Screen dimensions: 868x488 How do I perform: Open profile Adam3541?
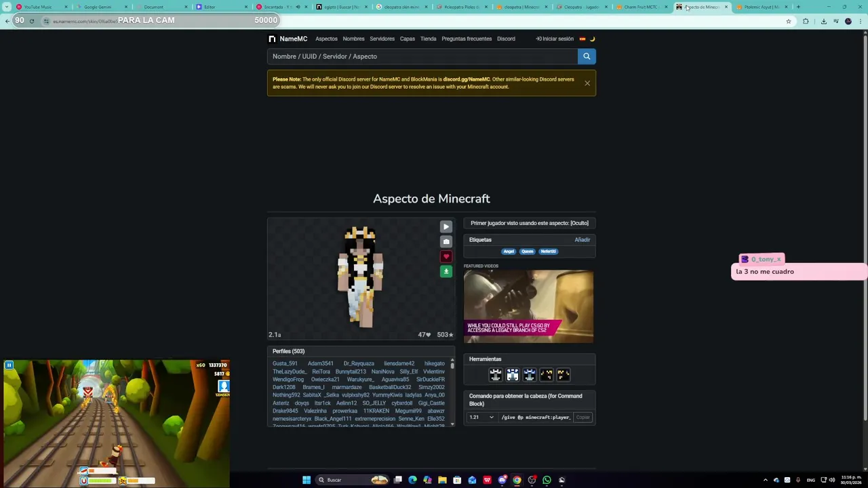coord(320,364)
